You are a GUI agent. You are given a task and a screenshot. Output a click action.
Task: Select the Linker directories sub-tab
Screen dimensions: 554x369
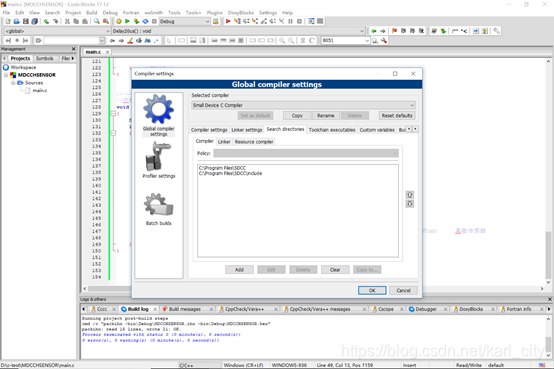[x=224, y=142]
